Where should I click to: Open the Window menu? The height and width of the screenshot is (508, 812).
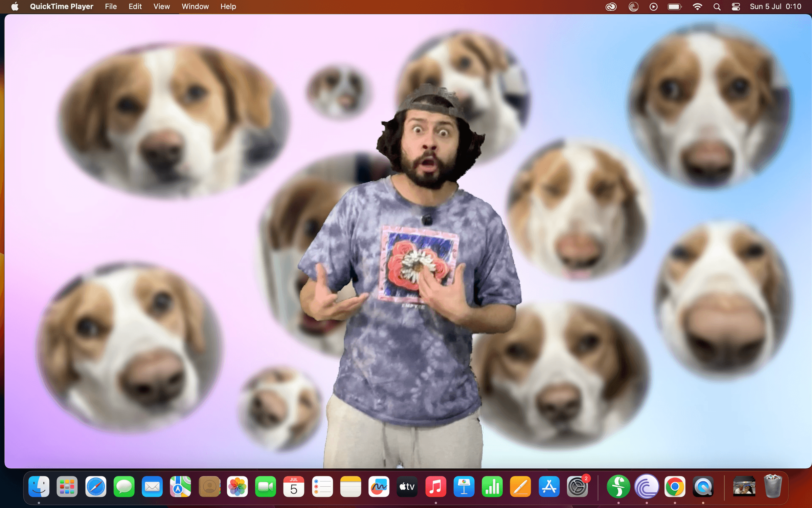tap(195, 6)
